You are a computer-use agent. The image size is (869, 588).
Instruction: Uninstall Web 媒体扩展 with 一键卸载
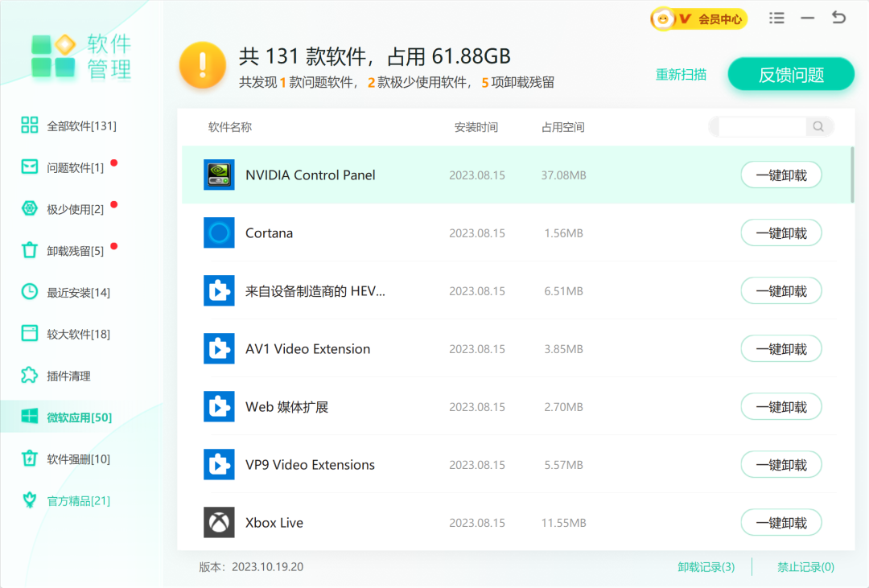coord(781,407)
